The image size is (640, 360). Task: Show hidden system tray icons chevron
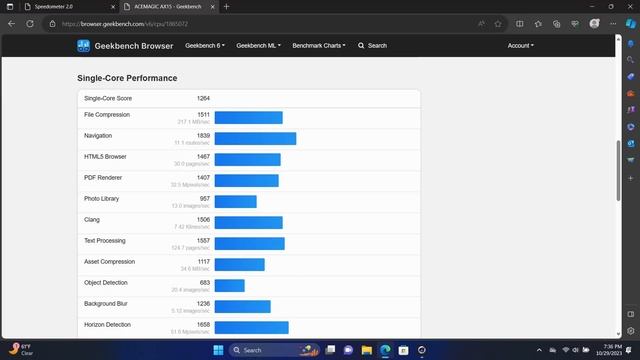pos(539,350)
